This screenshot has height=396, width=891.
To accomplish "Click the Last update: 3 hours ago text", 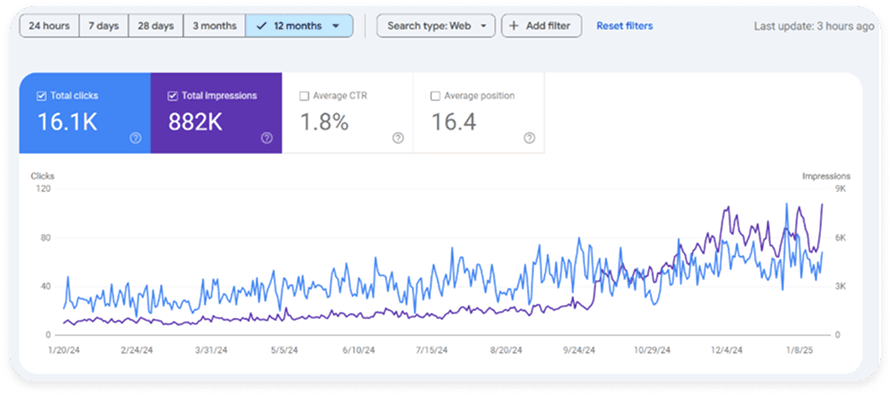I will tap(814, 26).
